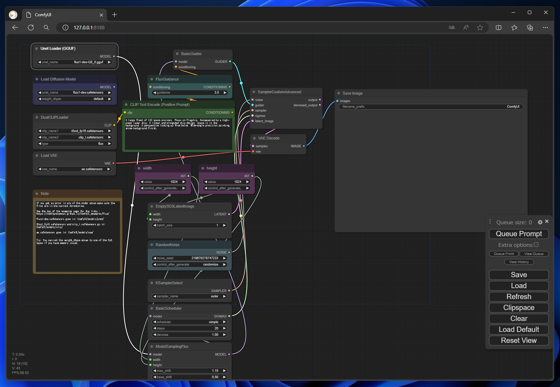Open Clipspace from the queue panel
Image resolution: width=560 pixels, height=387 pixels.
click(x=519, y=308)
